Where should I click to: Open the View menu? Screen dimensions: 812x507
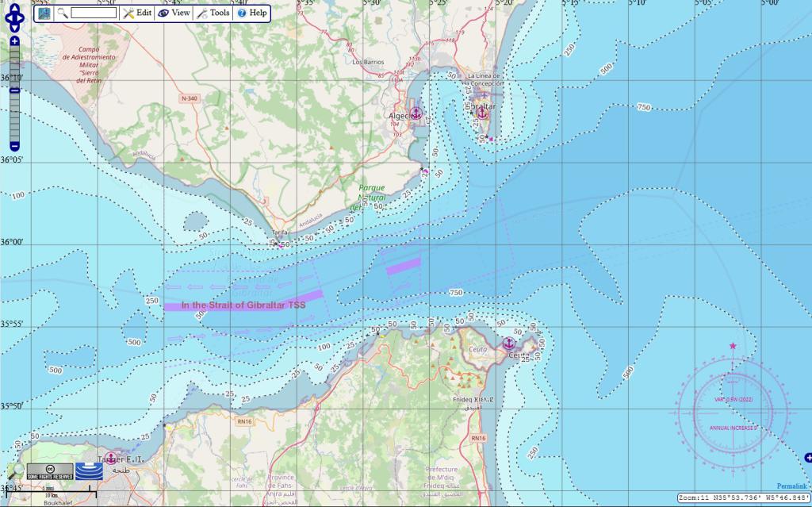coord(174,13)
